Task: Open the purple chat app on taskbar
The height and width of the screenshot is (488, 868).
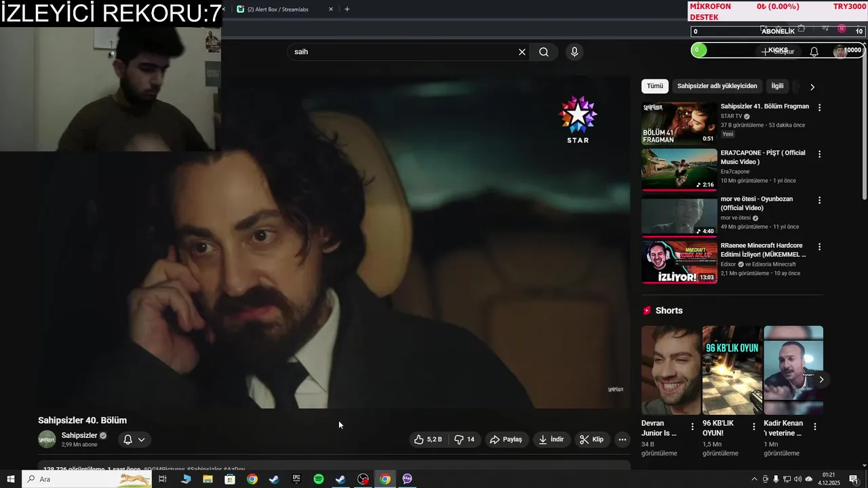Action: point(408,479)
